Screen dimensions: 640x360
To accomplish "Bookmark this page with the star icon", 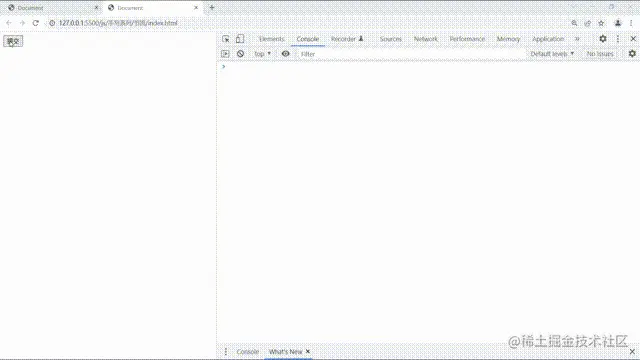I will tap(601, 23).
